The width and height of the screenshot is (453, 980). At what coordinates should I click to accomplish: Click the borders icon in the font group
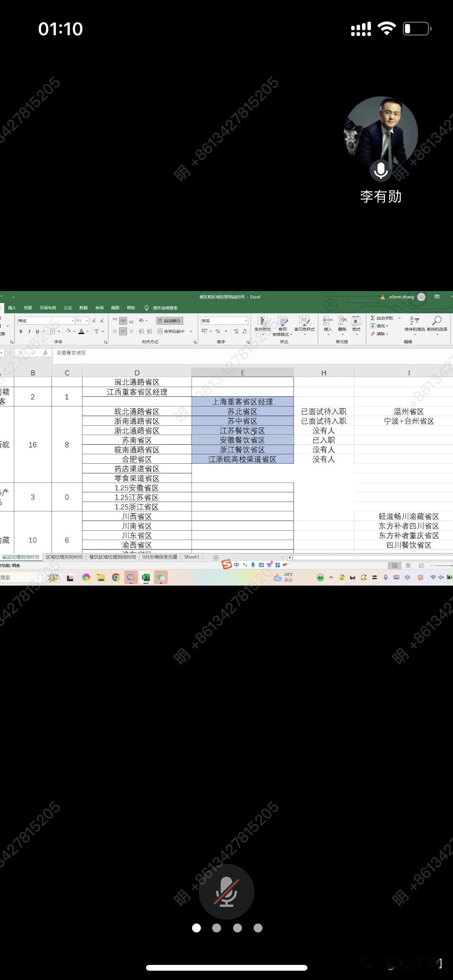[x=53, y=331]
